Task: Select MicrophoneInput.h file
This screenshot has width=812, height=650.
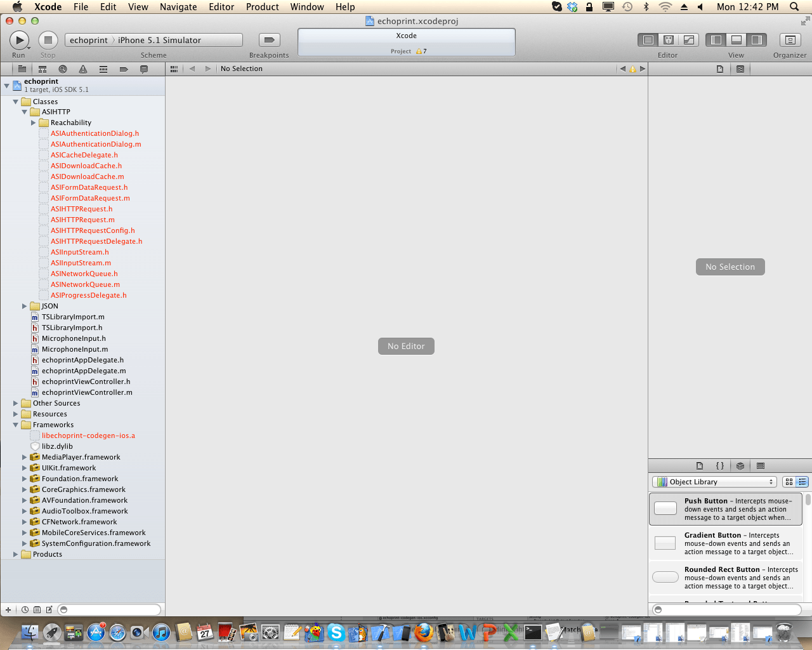Action: click(74, 338)
